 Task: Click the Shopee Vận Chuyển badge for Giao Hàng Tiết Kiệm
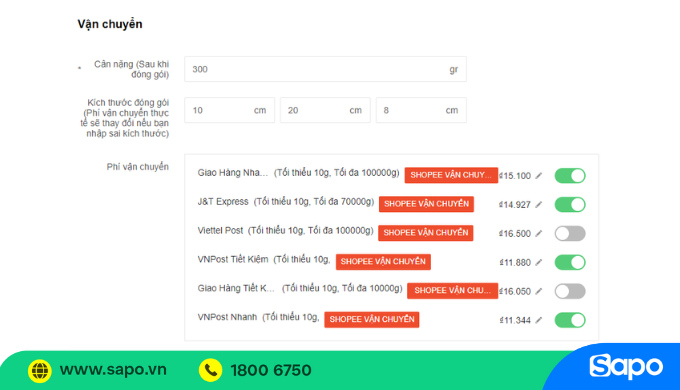pos(452,291)
